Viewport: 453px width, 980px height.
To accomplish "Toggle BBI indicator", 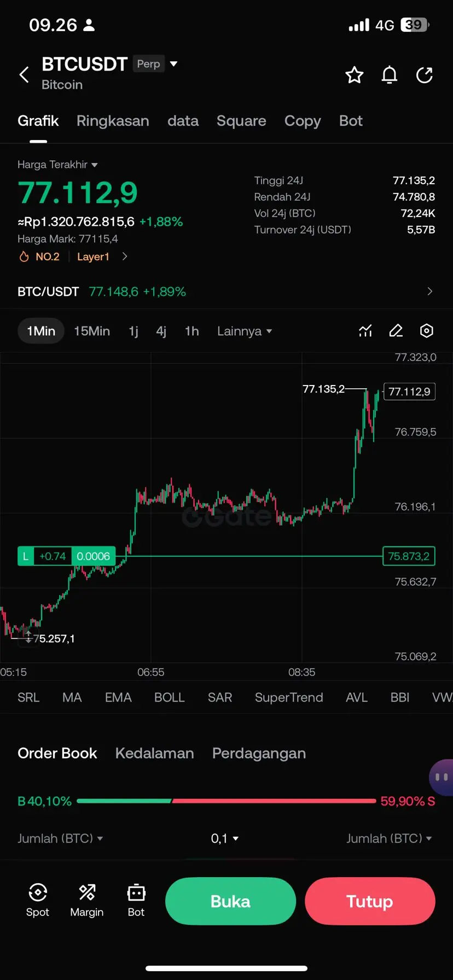I will pyautogui.click(x=400, y=697).
